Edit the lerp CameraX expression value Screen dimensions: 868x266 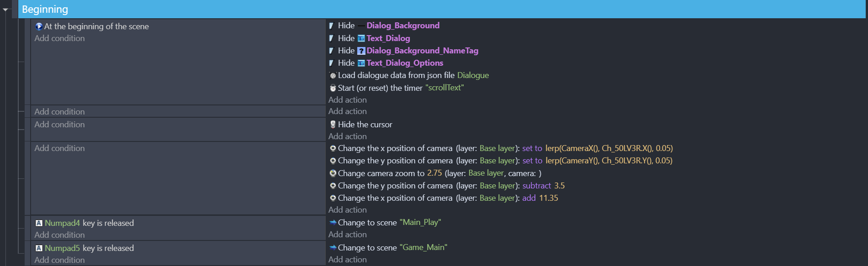[609, 148]
